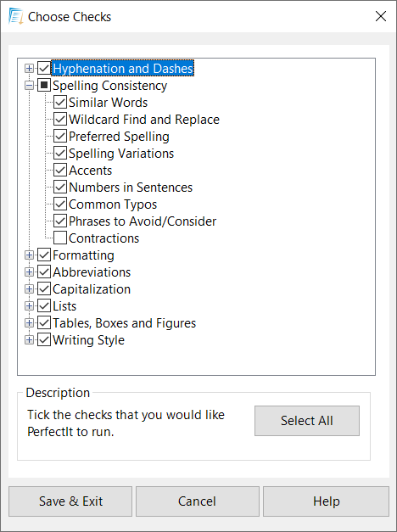Disable the Accents checkbox

click(x=60, y=171)
